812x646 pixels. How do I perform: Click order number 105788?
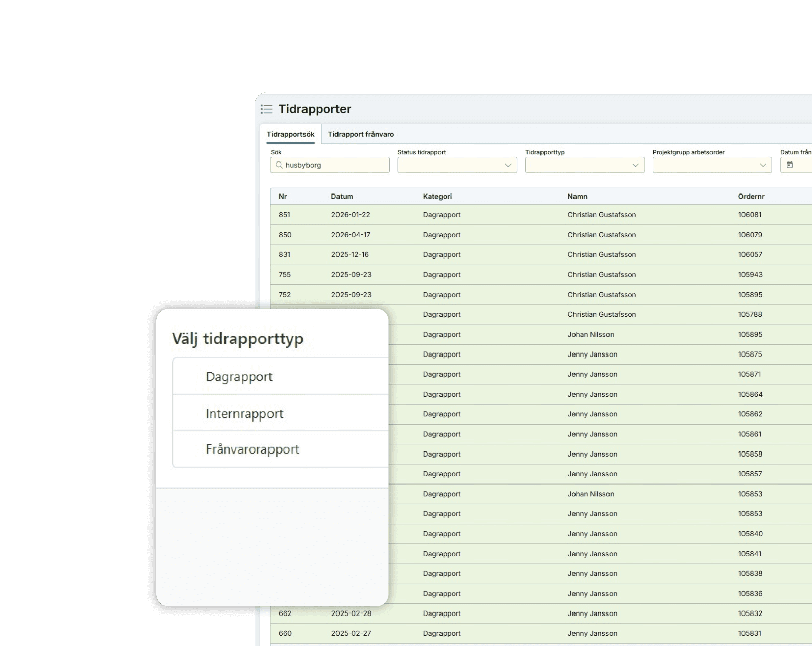pyautogui.click(x=750, y=314)
